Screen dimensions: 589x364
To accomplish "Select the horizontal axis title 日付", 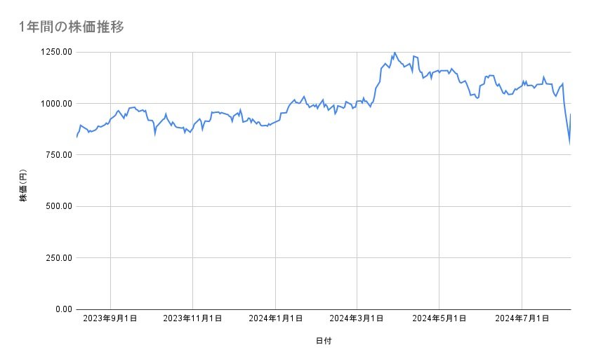I will pos(324,341).
